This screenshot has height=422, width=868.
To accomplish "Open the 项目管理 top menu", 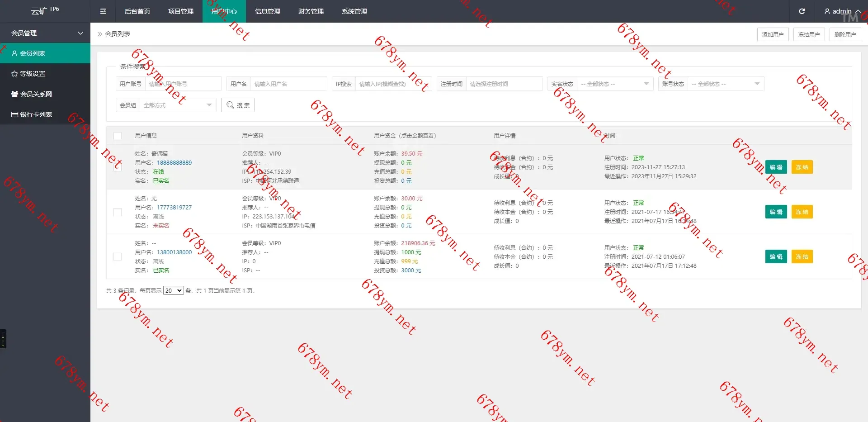I will click(x=180, y=11).
